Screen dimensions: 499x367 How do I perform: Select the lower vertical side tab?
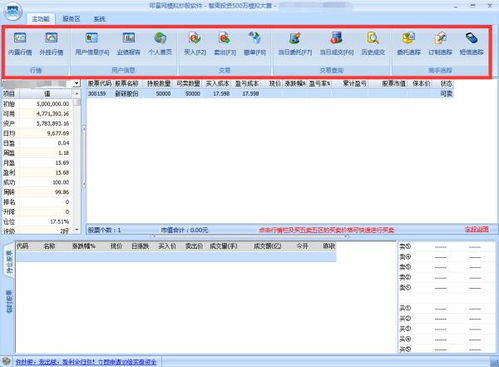(x=9, y=301)
